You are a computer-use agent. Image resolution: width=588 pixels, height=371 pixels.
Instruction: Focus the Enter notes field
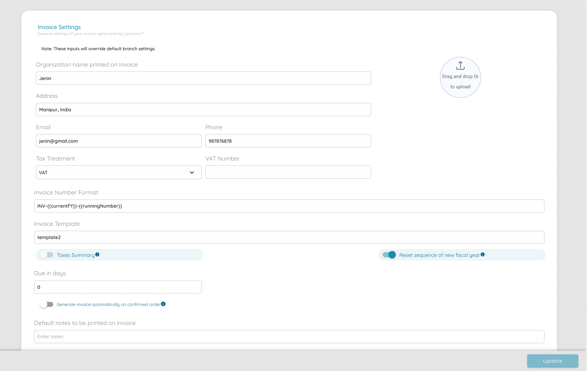(x=289, y=337)
